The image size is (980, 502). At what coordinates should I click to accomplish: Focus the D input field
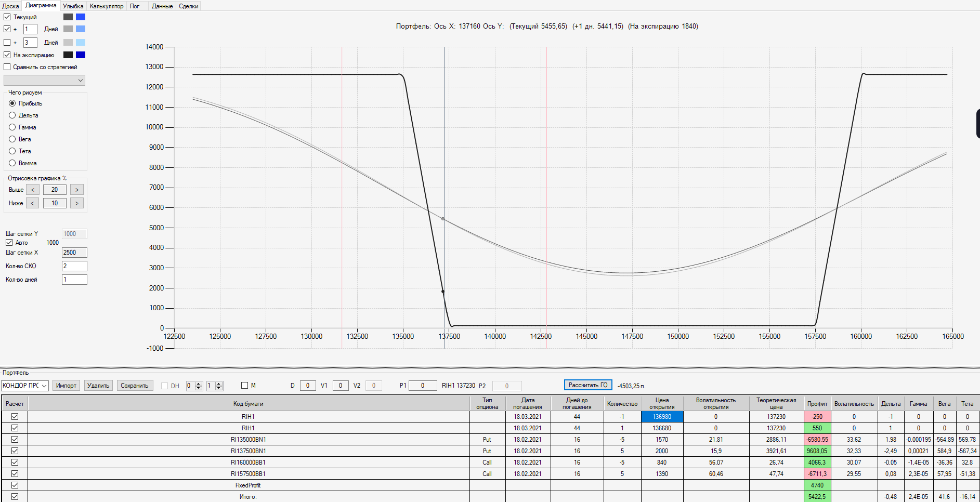coord(308,386)
